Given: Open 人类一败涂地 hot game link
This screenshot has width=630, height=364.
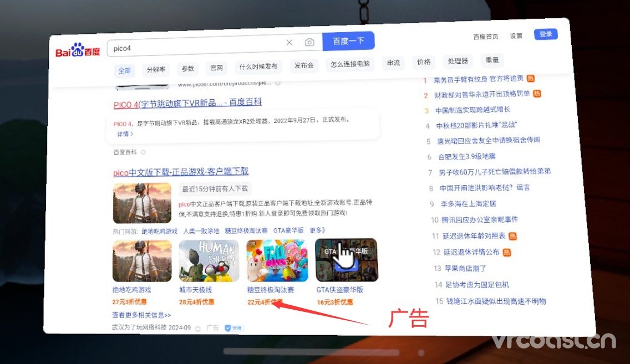Looking at the screenshot, I should (x=201, y=231).
